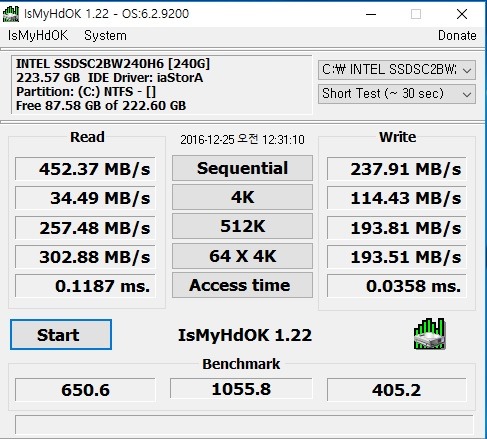This screenshot has height=439, width=487.
Task: Minimize the IsMyHdOK window
Action: coord(371,14)
